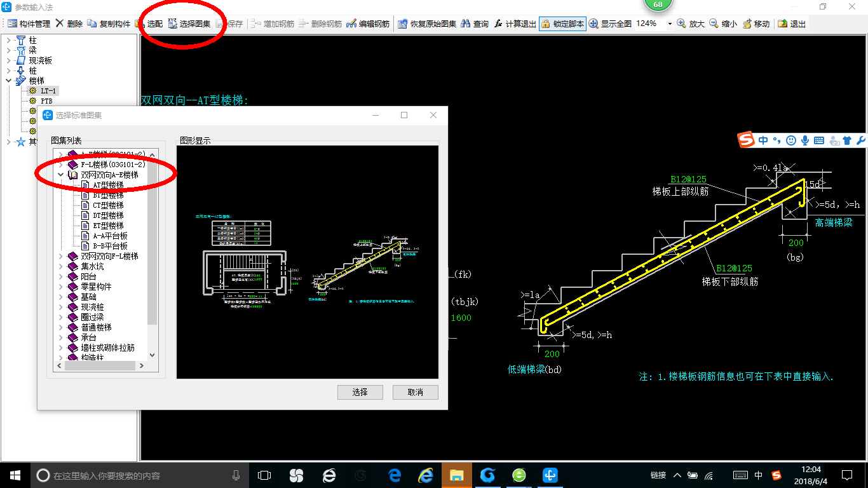Select 现浇板 component category
Viewport: 868px width, 488px height.
tap(41, 61)
